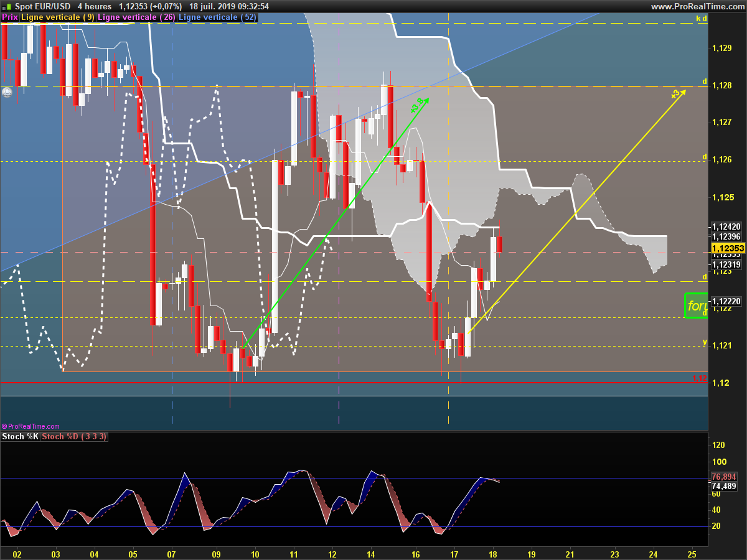Open the Ligne verticale (9) settings label
The image size is (747, 560).
click(58, 17)
